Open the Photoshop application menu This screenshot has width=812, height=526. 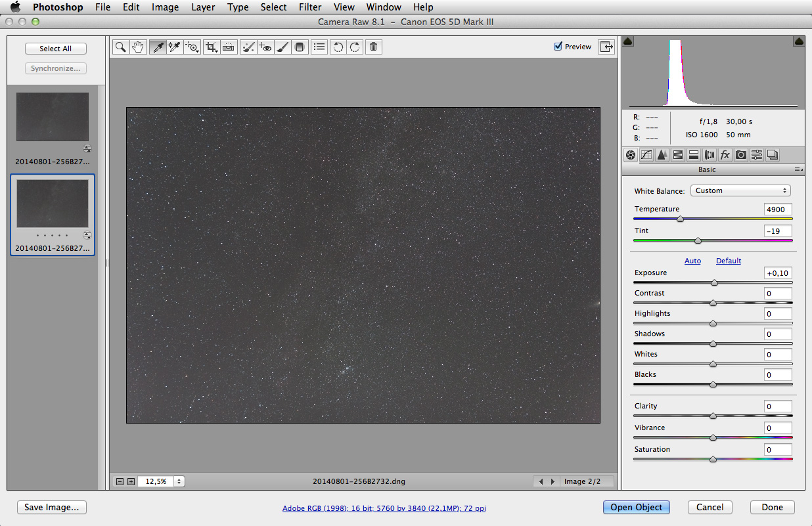click(58, 7)
